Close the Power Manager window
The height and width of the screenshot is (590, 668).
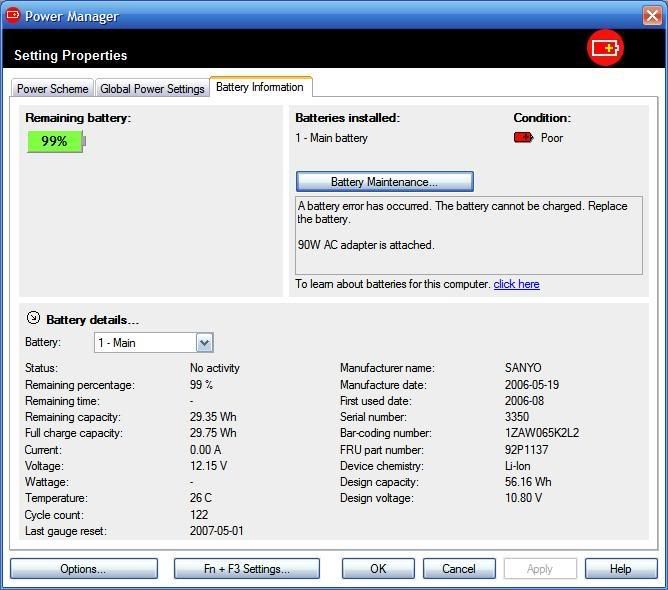click(x=650, y=15)
